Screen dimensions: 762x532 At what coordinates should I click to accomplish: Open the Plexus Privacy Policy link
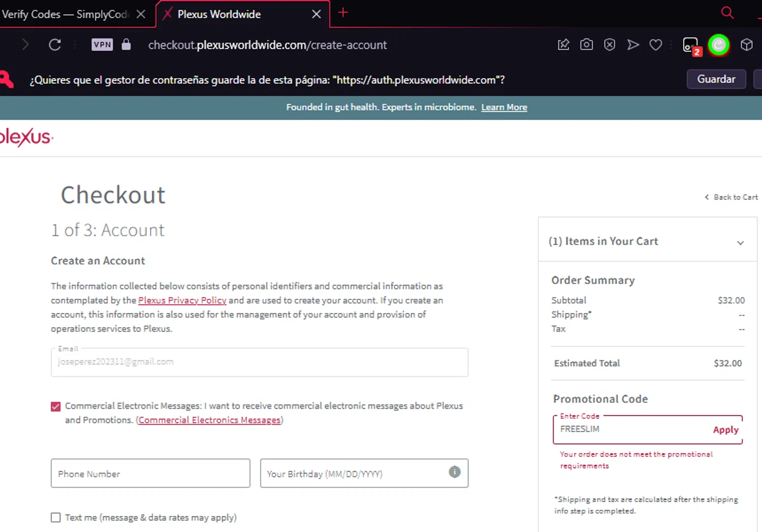pyautogui.click(x=182, y=301)
